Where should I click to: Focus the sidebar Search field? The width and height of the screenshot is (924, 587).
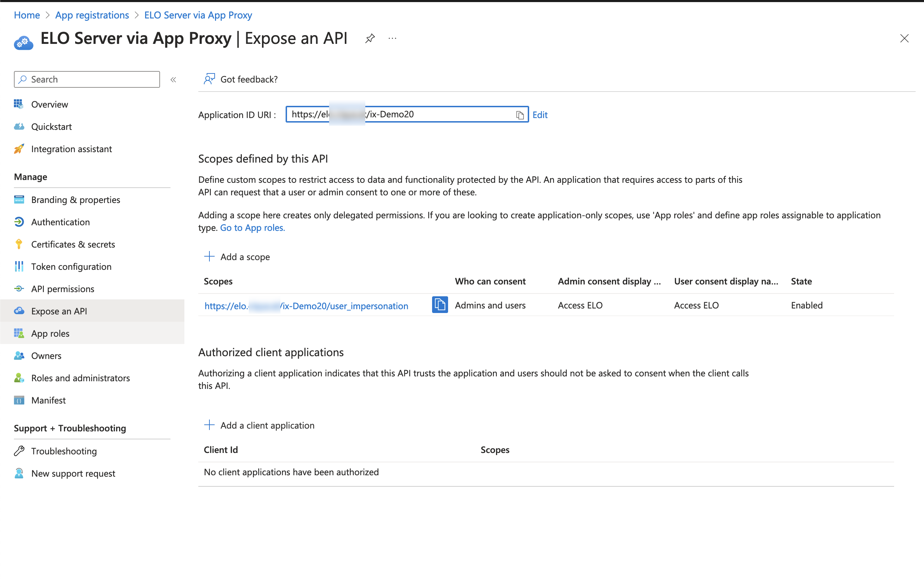(x=87, y=79)
